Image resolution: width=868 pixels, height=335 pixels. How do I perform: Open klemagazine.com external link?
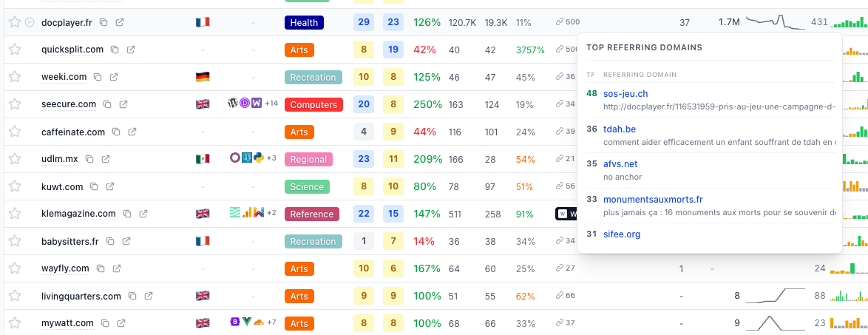coord(143,214)
